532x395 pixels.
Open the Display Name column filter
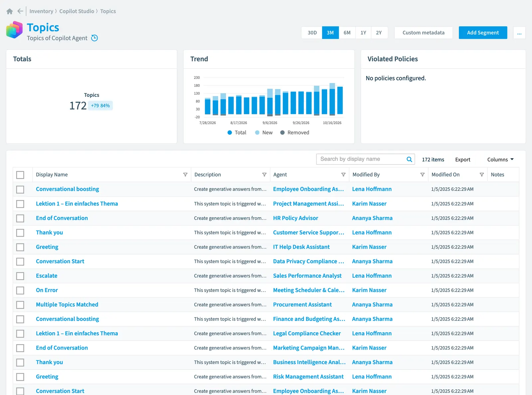[185, 175]
